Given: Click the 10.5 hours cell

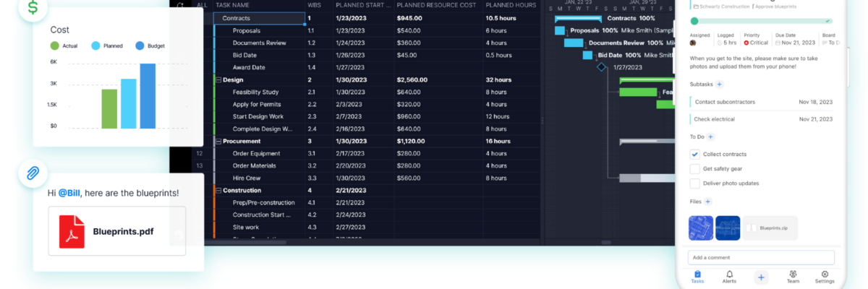Looking at the screenshot, I should coord(511,18).
